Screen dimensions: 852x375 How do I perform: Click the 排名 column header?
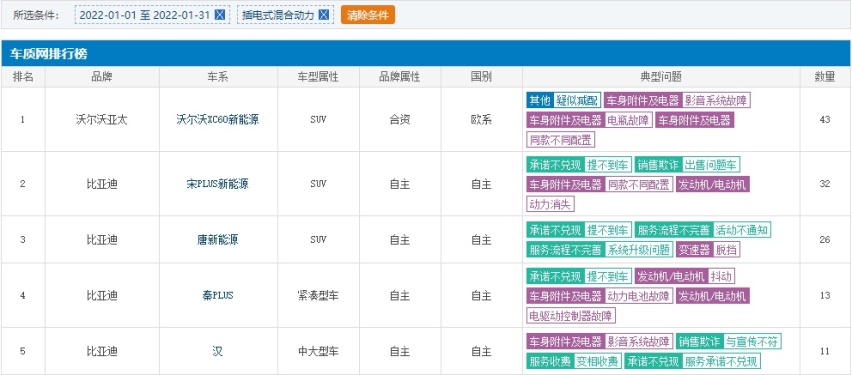(23, 77)
